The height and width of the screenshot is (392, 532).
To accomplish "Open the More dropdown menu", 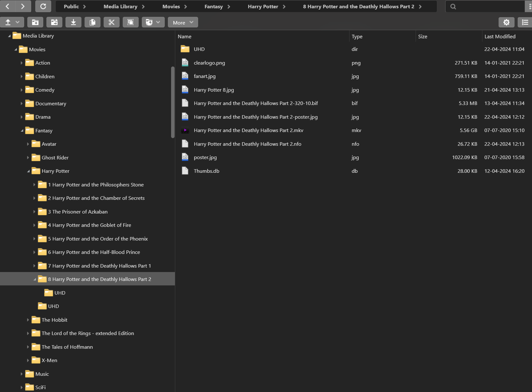I will (183, 22).
